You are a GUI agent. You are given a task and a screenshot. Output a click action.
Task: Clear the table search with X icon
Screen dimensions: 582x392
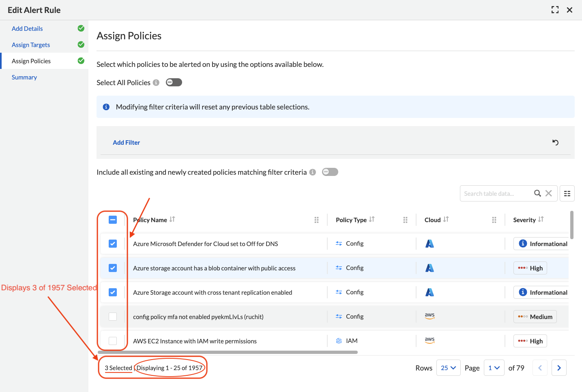pyautogui.click(x=548, y=193)
